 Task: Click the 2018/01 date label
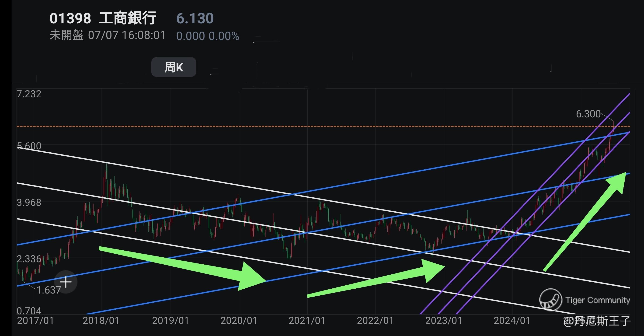point(101,321)
